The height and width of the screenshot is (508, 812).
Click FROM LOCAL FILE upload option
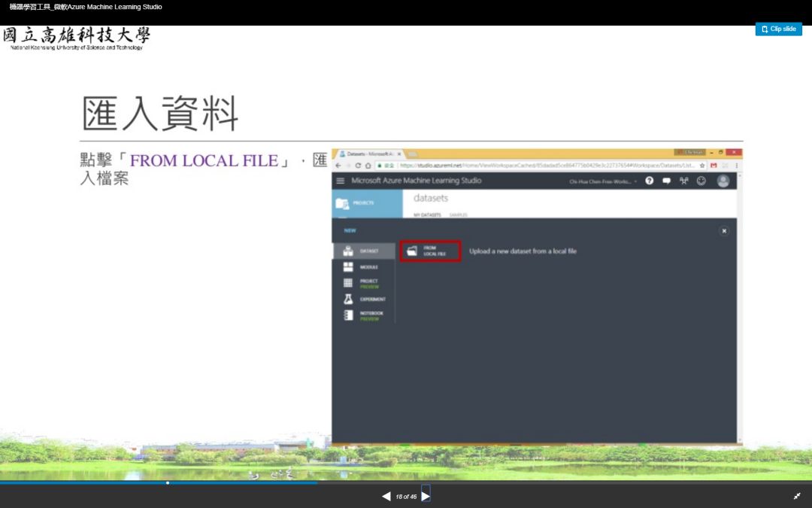(430, 251)
